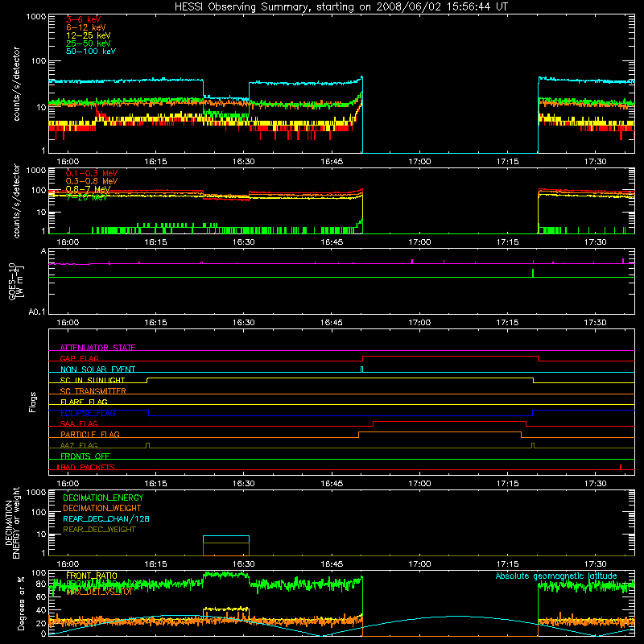
Task: Click the A0.1 tick label on GOES panel
Action: point(37,312)
